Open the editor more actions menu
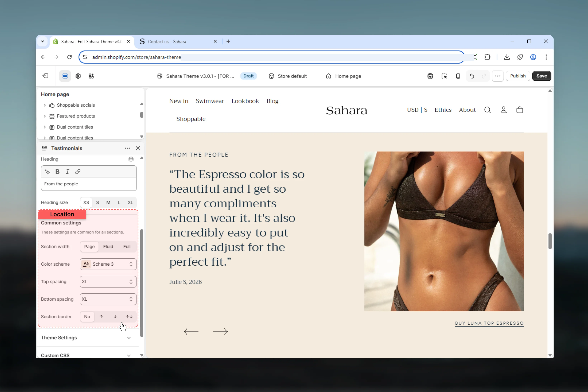 point(497,76)
